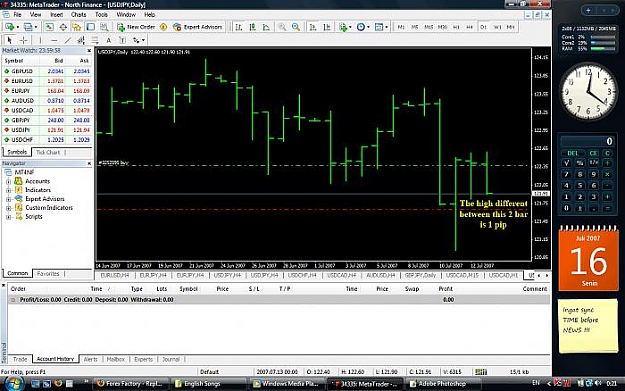Switch to Navigator Favorites tab
The width and height of the screenshot is (625, 391).
[x=48, y=274]
